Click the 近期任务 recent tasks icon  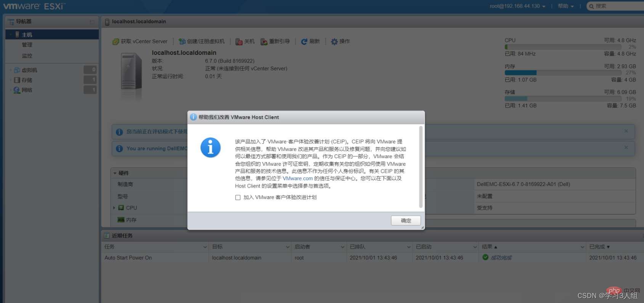coord(107,236)
